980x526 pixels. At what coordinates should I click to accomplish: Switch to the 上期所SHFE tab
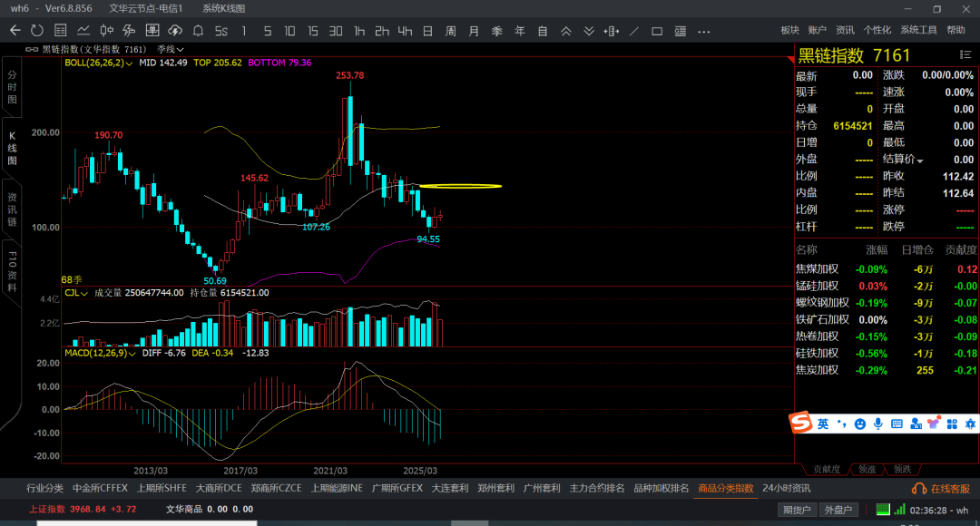[x=162, y=488]
